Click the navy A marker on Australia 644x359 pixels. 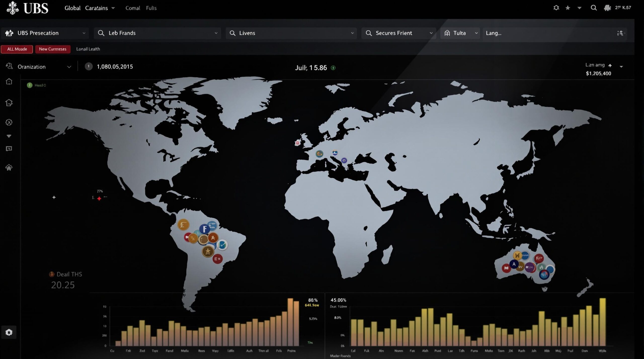514,264
